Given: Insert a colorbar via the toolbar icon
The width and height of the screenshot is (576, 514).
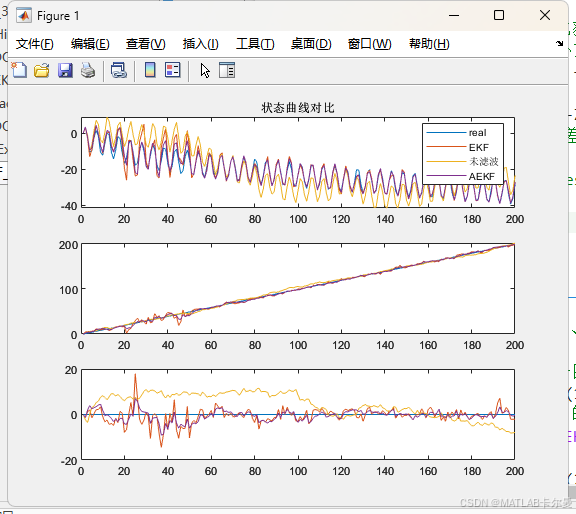Looking at the screenshot, I should coord(150,70).
